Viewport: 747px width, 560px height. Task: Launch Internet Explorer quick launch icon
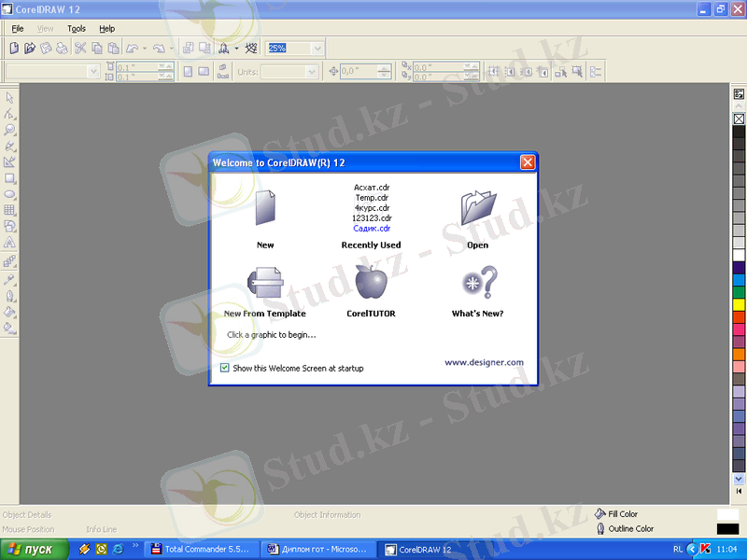[x=118, y=549]
